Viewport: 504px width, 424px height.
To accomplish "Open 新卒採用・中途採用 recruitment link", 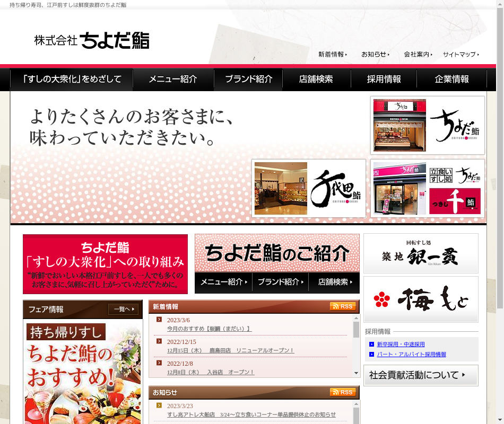I will [x=401, y=344].
